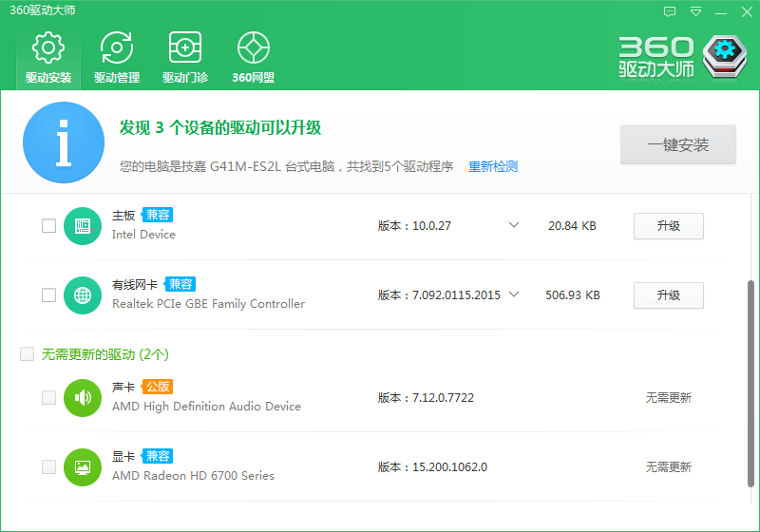Click 'AMD High Definition Audio Device'
Screen dimensions: 760x532
[206, 407]
